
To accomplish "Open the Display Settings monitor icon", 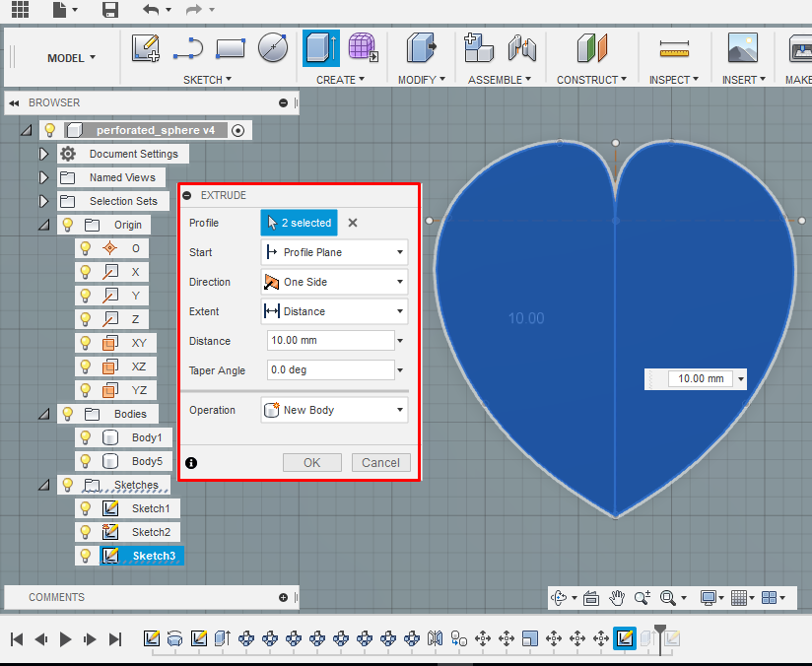I will (708, 598).
